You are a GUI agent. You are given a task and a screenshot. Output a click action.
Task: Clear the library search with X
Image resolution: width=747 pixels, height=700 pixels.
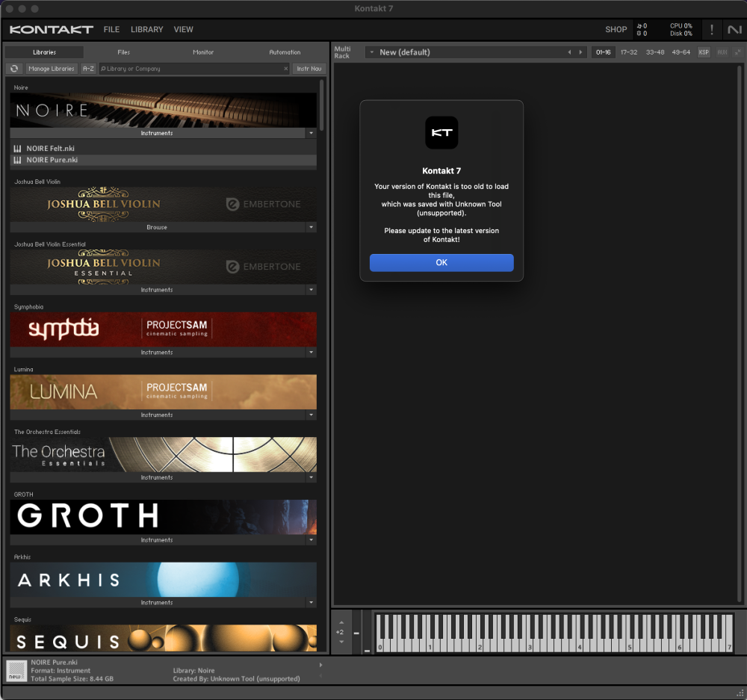click(286, 69)
